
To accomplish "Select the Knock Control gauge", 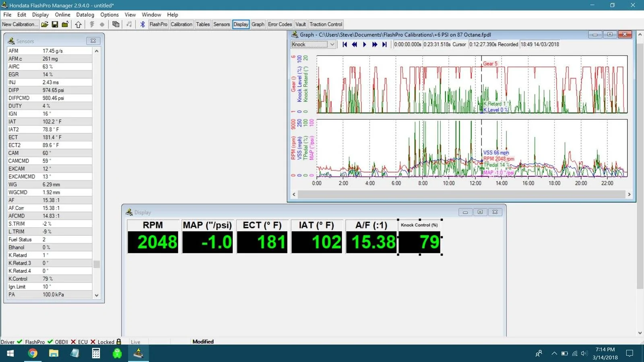I will coord(420,237).
